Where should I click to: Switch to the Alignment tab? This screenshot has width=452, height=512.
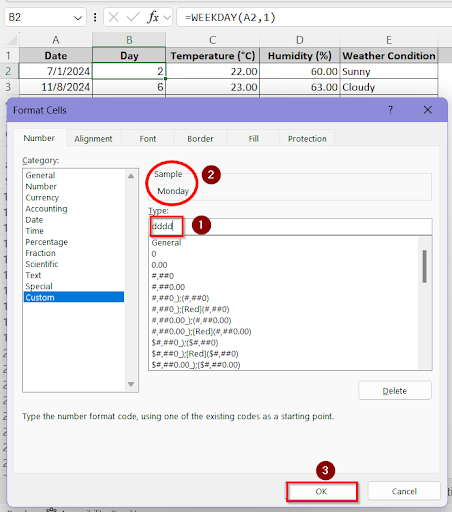coord(93,139)
